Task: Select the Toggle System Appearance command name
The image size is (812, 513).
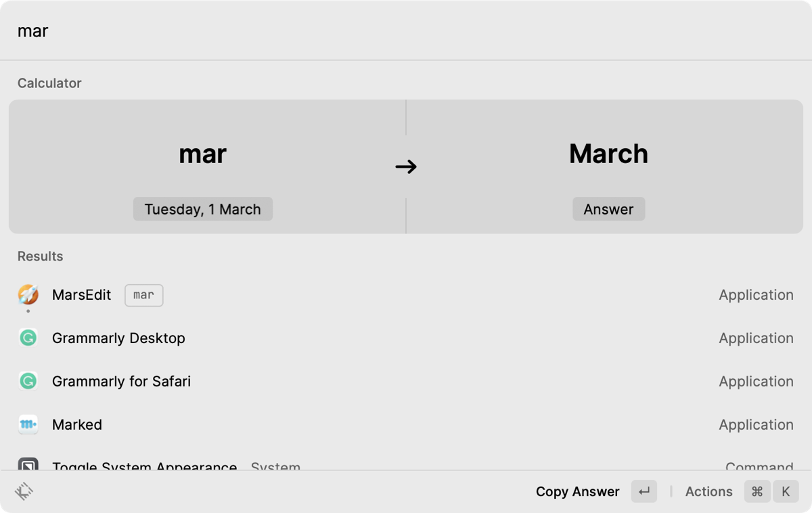Action: point(144,466)
